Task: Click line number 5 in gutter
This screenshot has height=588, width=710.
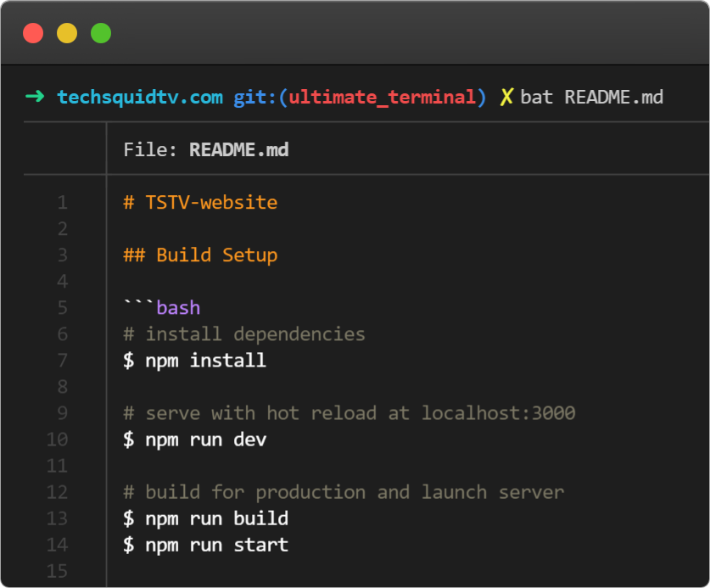Action: pyautogui.click(x=63, y=308)
